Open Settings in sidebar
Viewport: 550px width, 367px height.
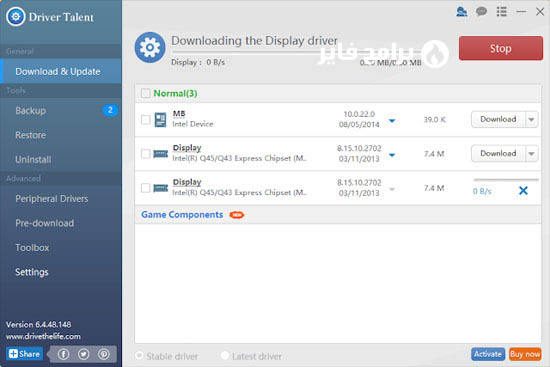(x=32, y=272)
